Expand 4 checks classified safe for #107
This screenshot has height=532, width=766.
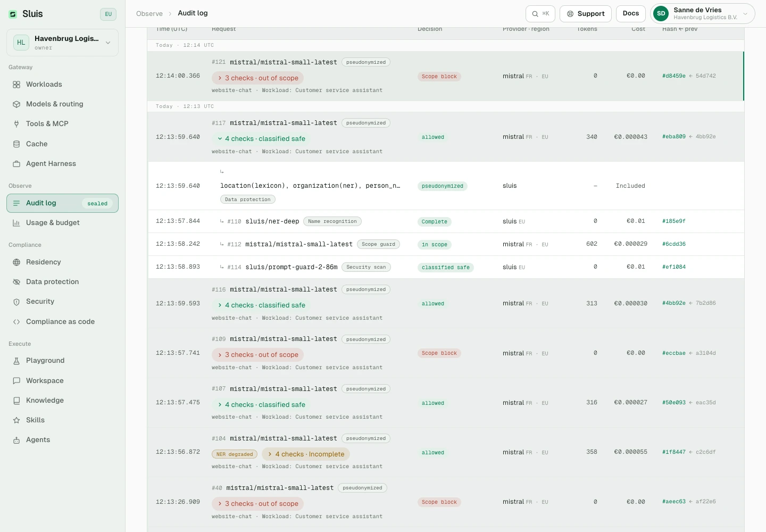(x=261, y=405)
